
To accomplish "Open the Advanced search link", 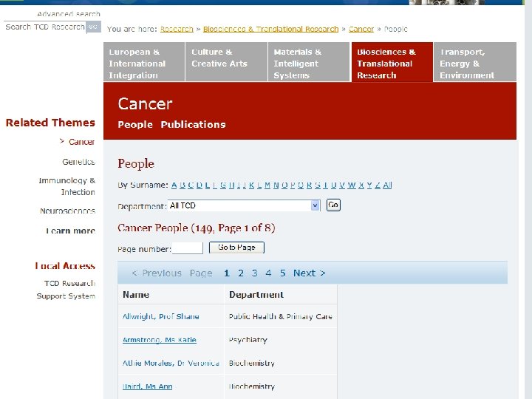I will (x=69, y=14).
